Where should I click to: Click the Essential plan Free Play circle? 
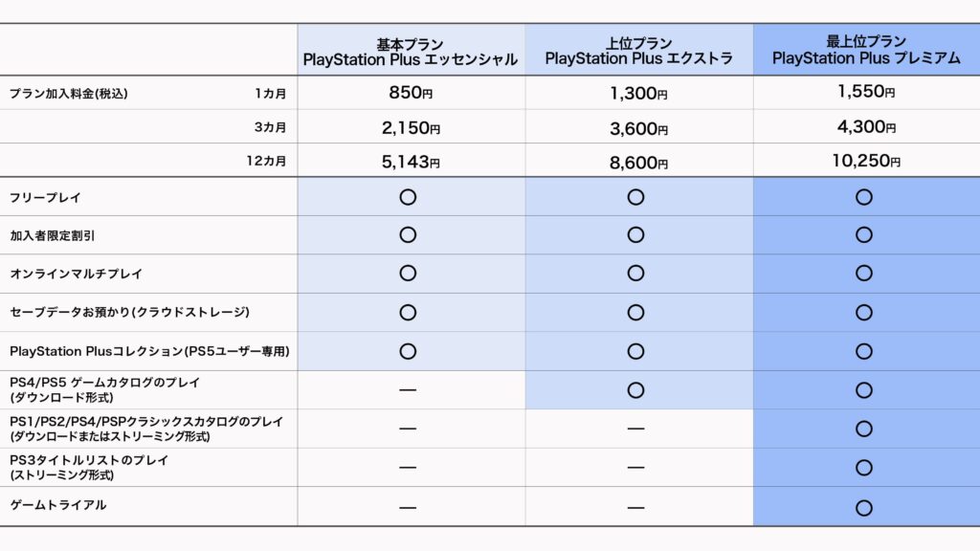[x=408, y=197]
